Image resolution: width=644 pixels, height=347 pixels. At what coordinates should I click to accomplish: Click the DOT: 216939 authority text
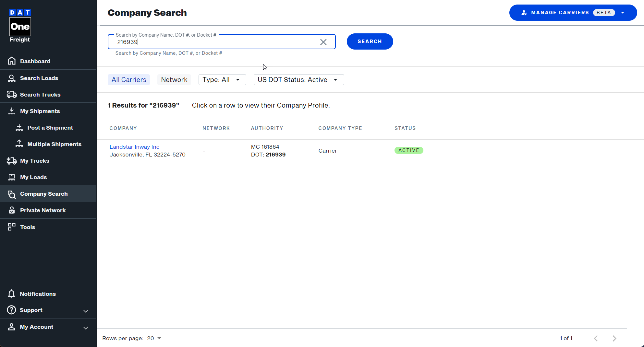click(268, 155)
